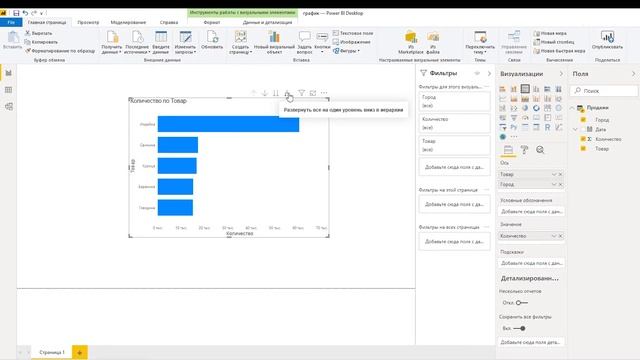Open the Фигуры dropdown in ribbon
The width and height of the screenshot is (640, 360).
(347, 51)
